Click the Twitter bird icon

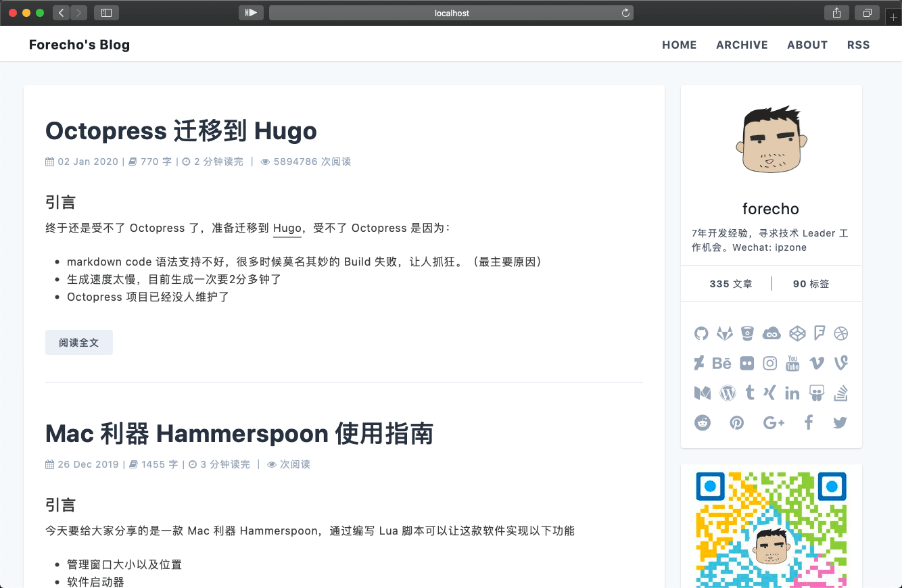pyautogui.click(x=840, y=422)
